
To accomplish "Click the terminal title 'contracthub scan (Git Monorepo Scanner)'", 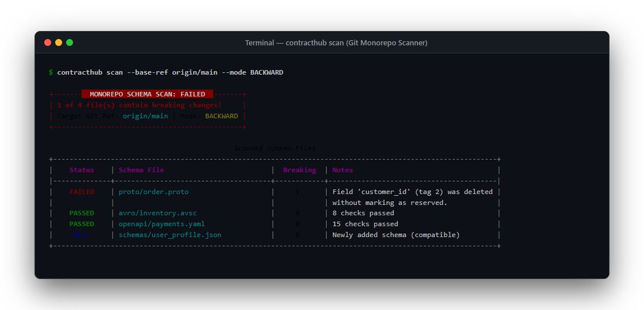I will (356, 42).
